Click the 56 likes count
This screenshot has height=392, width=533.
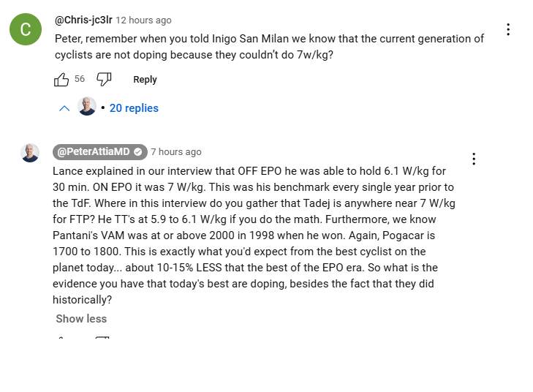(80, 79)
